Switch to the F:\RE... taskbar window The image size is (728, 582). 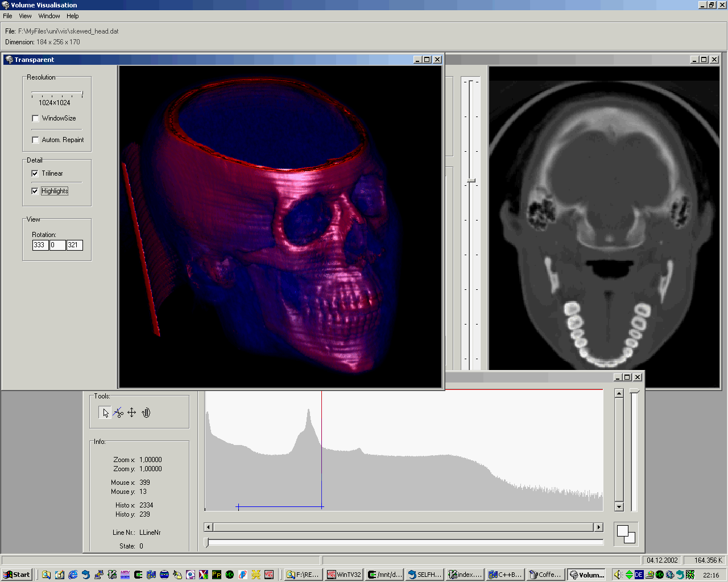click(x=304, y=575)
